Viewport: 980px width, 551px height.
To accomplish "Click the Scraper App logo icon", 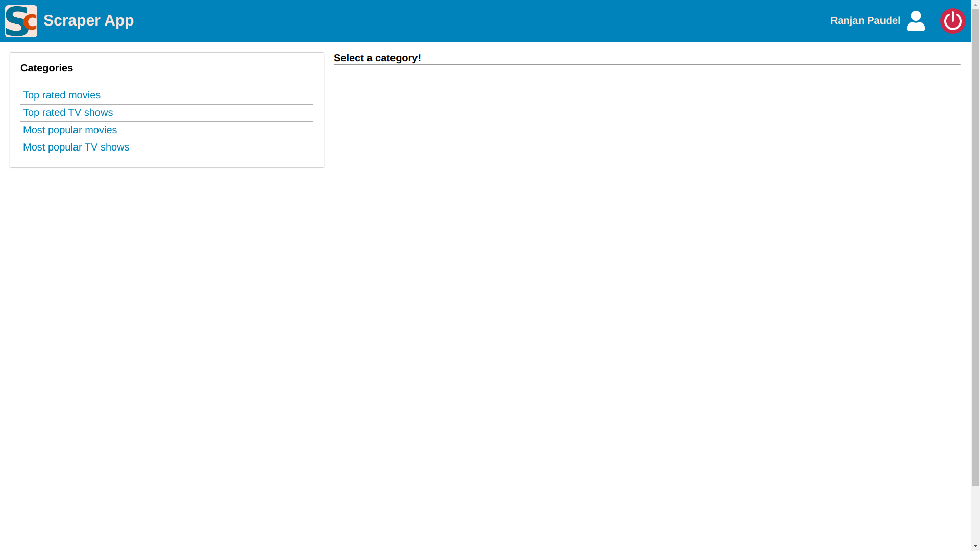I will point(21,21).
